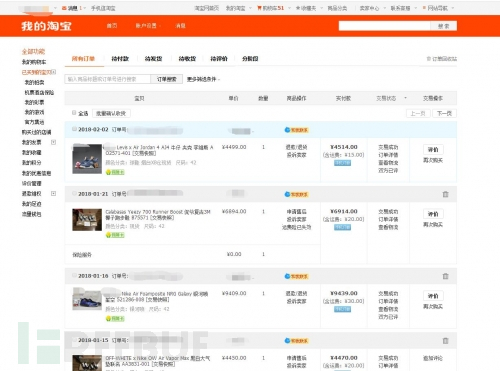The image size is (500, 371).
Task: Open the seller center dropdown in top bar
Action: click(372, 8)
